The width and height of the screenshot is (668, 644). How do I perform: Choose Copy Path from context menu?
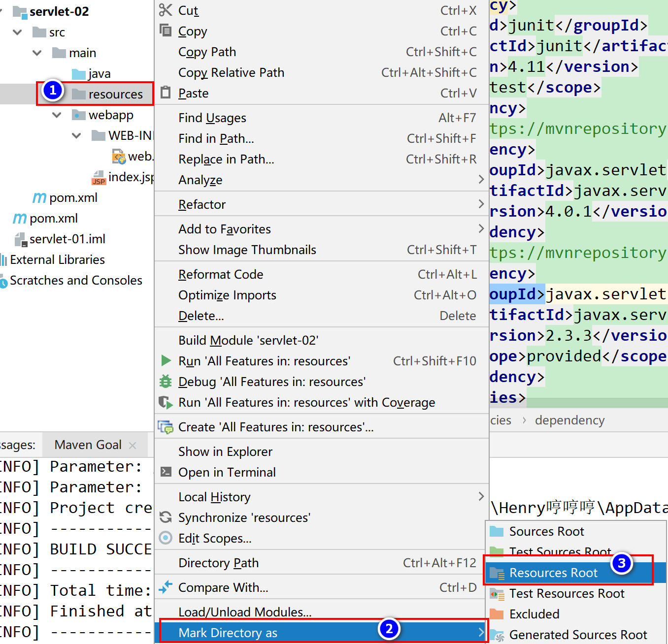click(321, 52)
